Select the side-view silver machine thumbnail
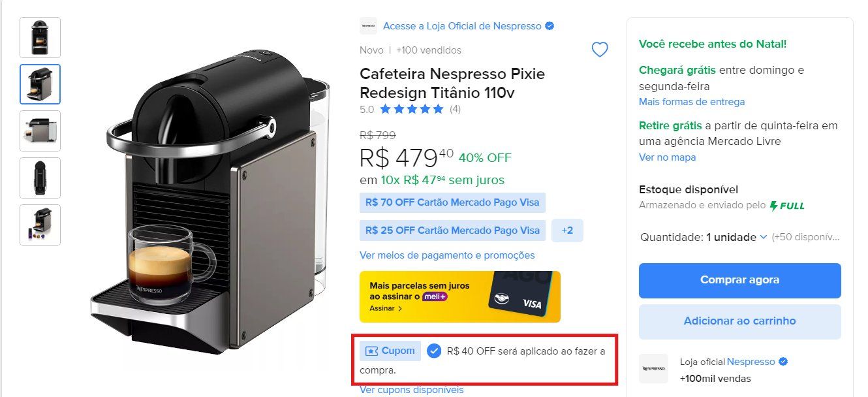868x397 pixels. click(40, 131)
